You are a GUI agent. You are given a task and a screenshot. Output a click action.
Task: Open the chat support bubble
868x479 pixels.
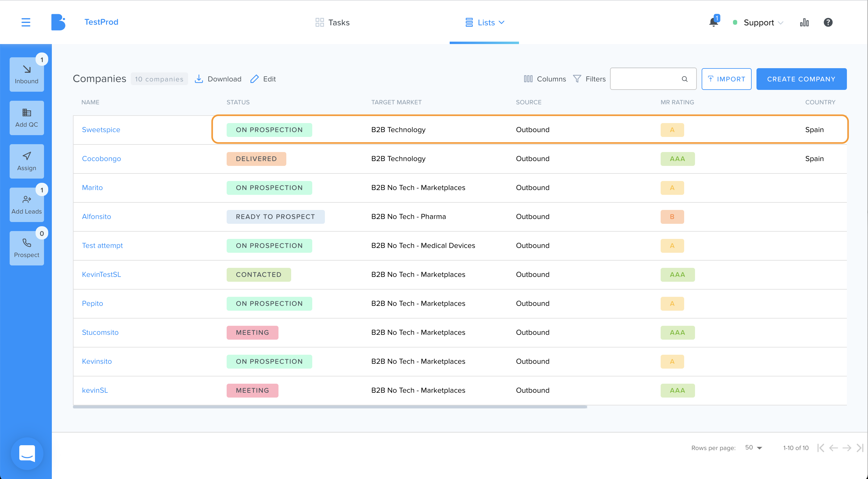27,453
